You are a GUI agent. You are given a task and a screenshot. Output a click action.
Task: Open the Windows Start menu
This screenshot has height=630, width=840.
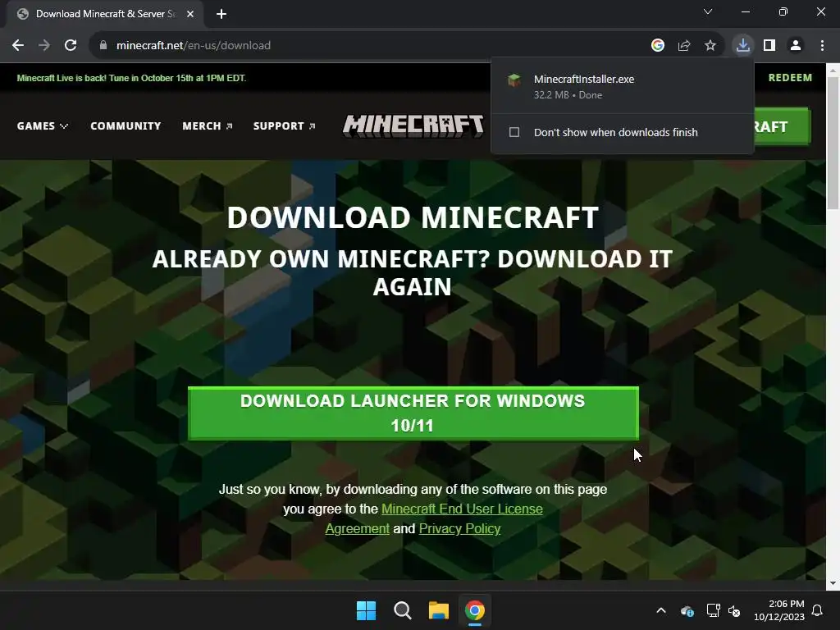pos(367,610)
